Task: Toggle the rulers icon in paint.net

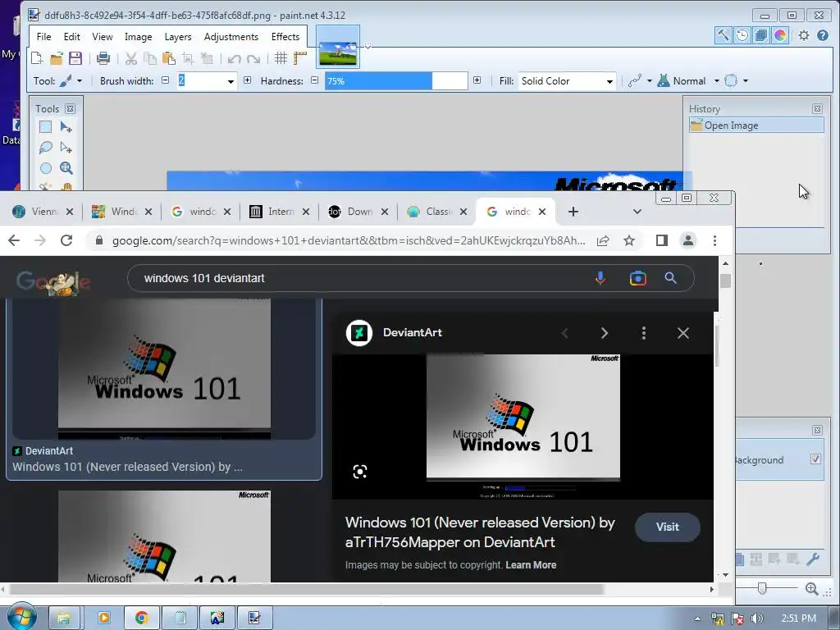Action: click(x=300, y=58)
